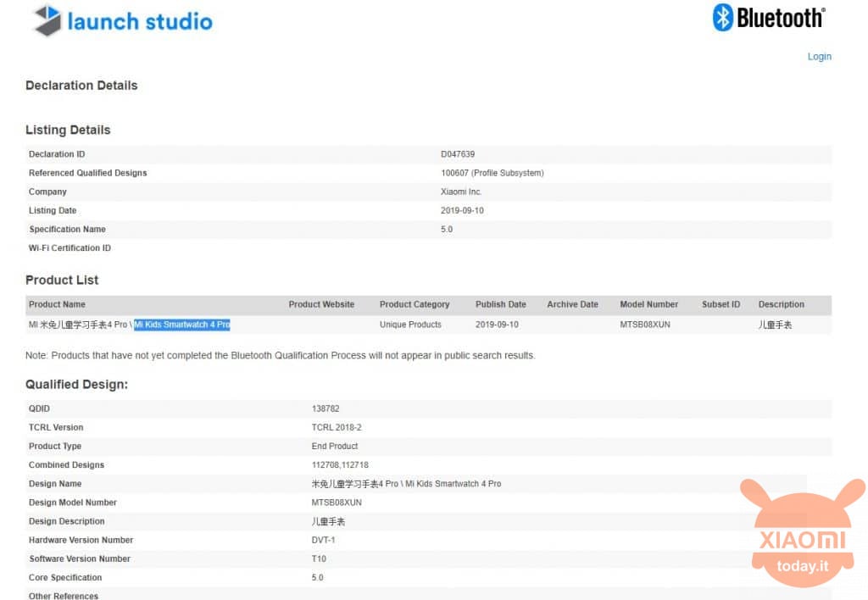Click the "TCRL Version" label
This screenshot has width=868, height=600.
click(56, 427)
